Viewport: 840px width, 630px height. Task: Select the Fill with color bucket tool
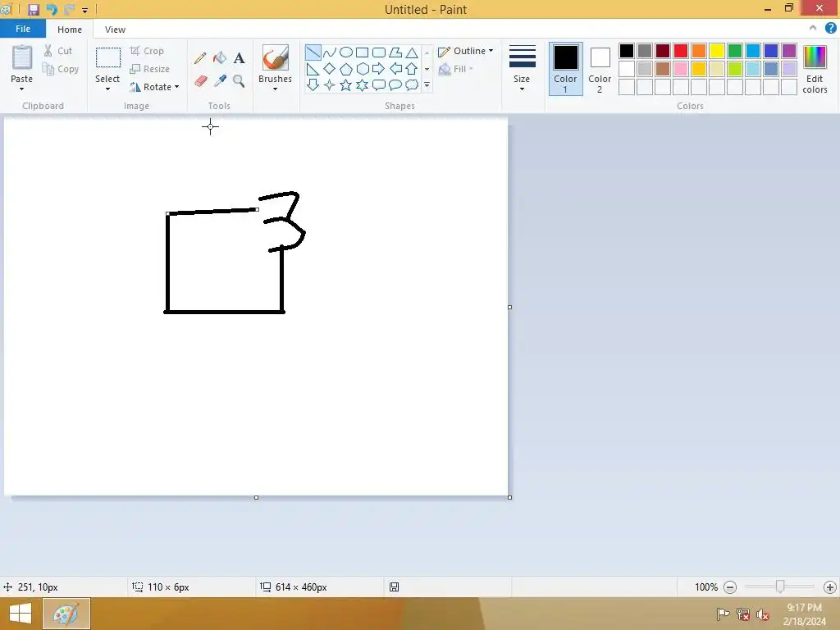pyautogui.click(x=220, y=58)
